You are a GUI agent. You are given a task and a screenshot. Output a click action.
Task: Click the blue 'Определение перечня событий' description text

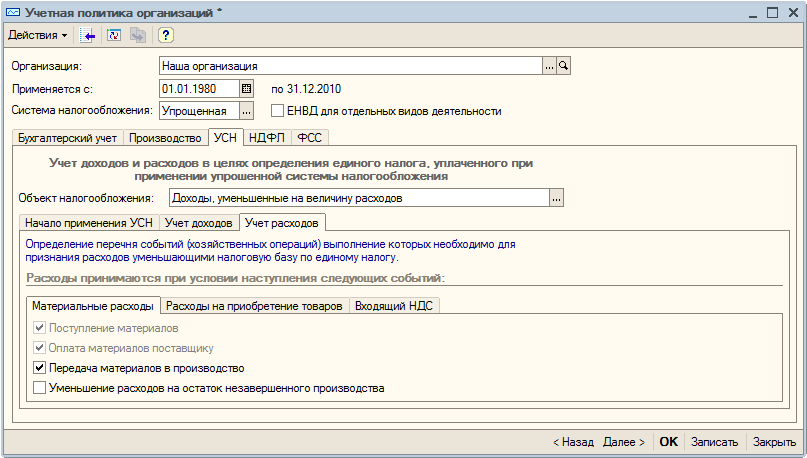(x=270, y=251)
